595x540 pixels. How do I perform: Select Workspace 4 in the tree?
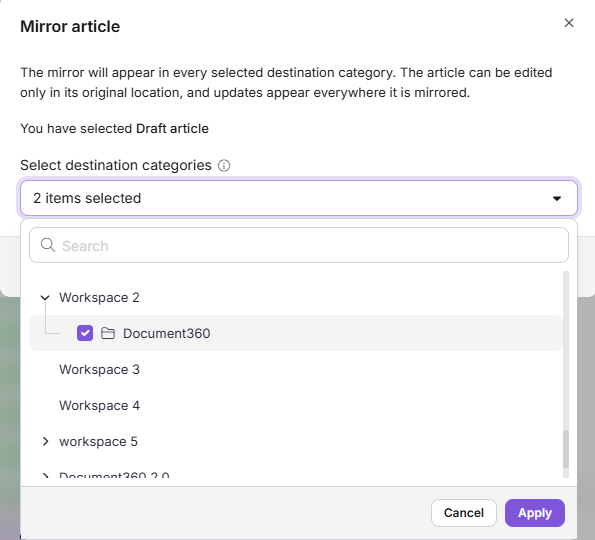[x=99, y=406]
